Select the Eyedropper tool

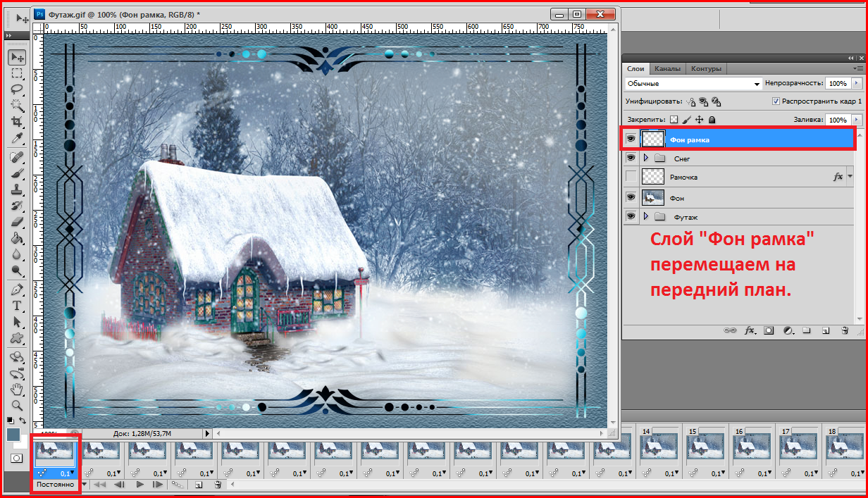17,138
